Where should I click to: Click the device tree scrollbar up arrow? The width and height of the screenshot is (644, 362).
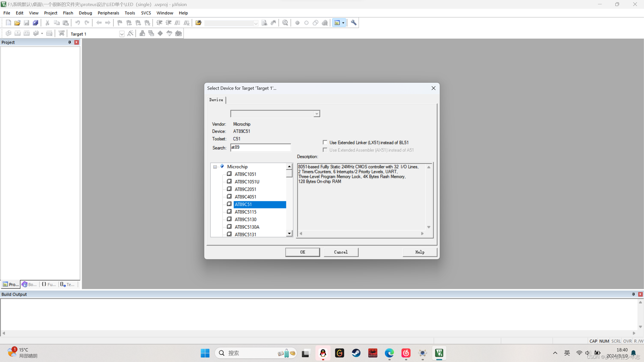(289, 166)
